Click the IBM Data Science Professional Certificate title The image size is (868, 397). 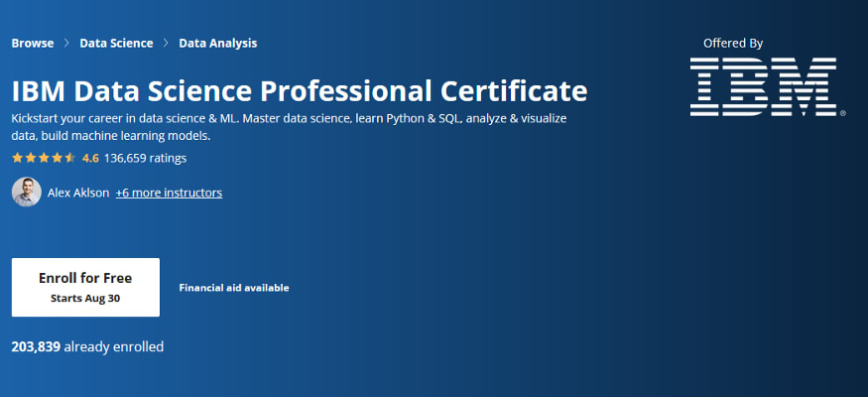tap(300, 90)
